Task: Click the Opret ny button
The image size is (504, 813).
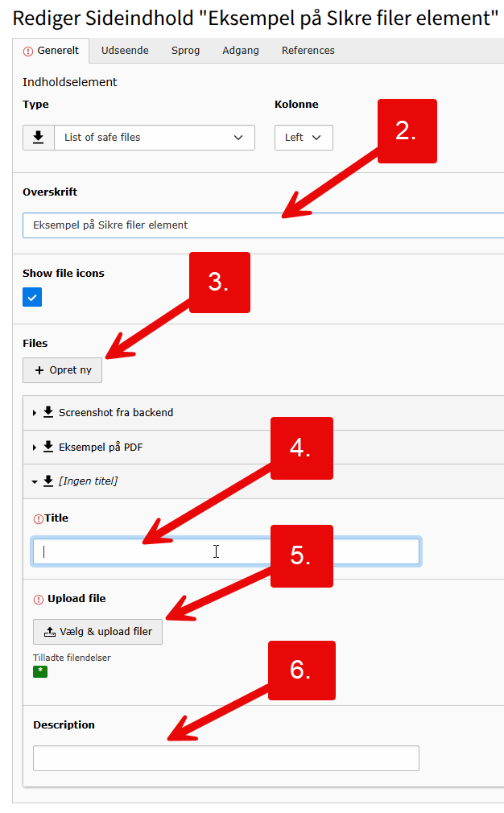Action: 63,370
